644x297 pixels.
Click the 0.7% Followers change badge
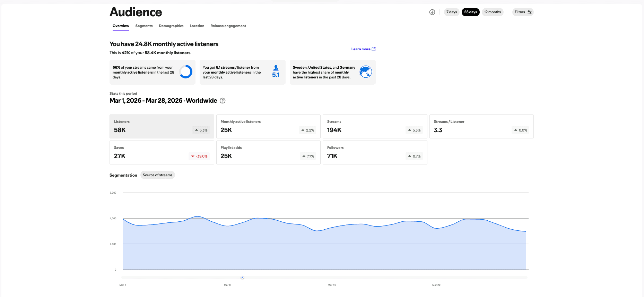(x=414, y=156)
